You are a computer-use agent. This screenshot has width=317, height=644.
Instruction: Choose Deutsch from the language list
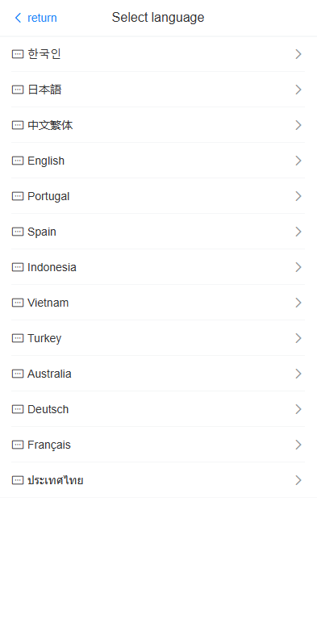pos(158,409)
